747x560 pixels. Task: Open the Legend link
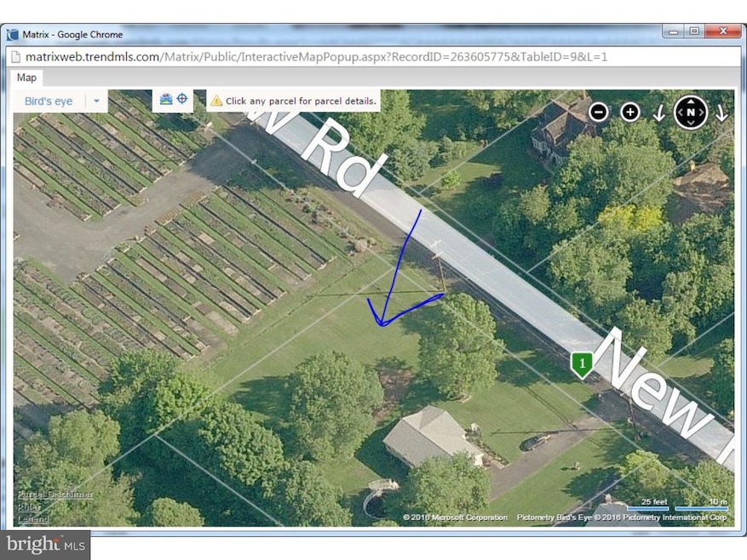click(x=33, y=518)
